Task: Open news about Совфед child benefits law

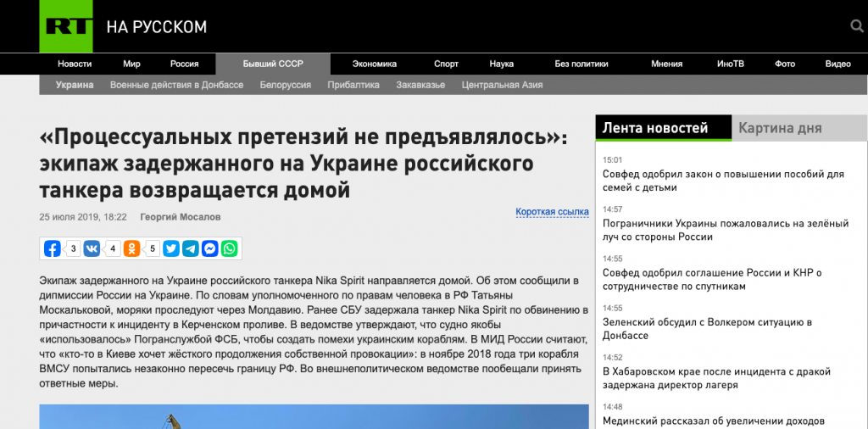Action: 724,181
